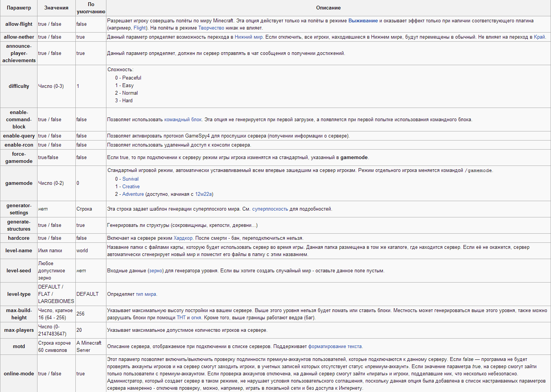
Task: Open the тип мира link
Action: (146, 294)
